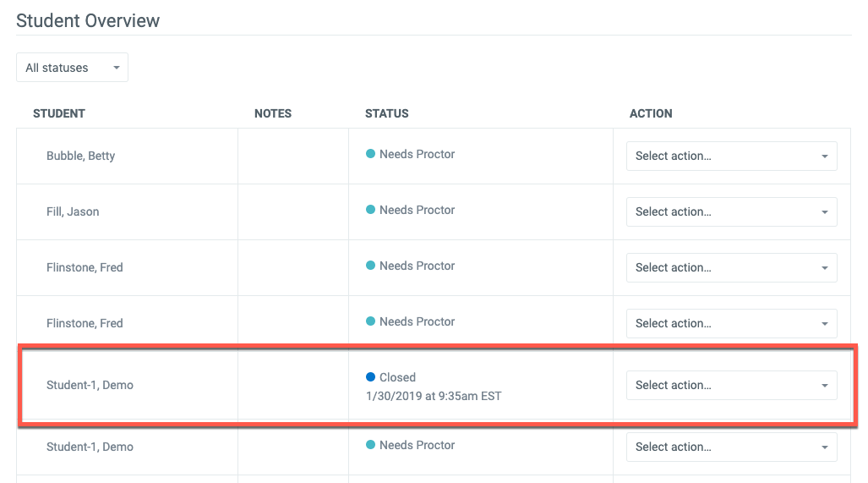Click the STATUS column header
Viewport: 868px width, 483px height.
point(387,113)
